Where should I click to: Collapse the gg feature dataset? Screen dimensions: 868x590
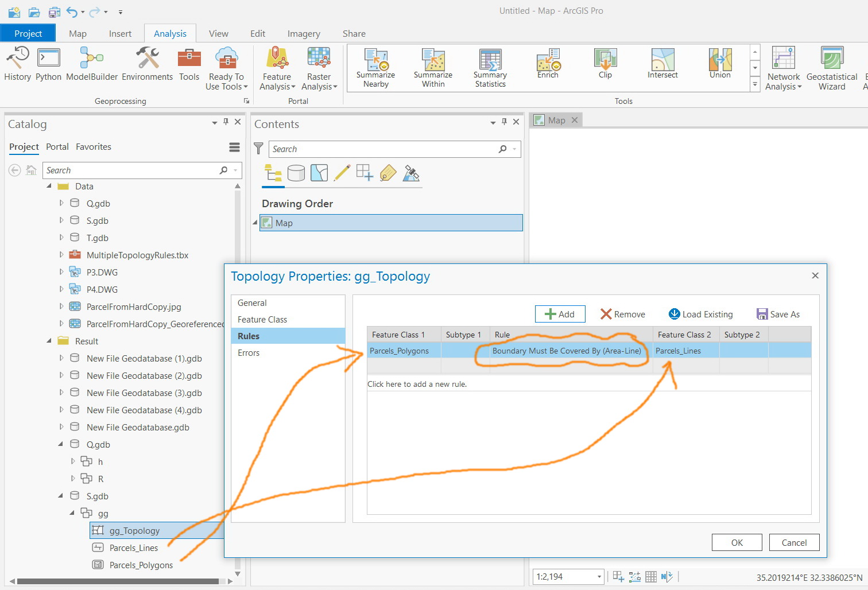click(x=72, y=513)
